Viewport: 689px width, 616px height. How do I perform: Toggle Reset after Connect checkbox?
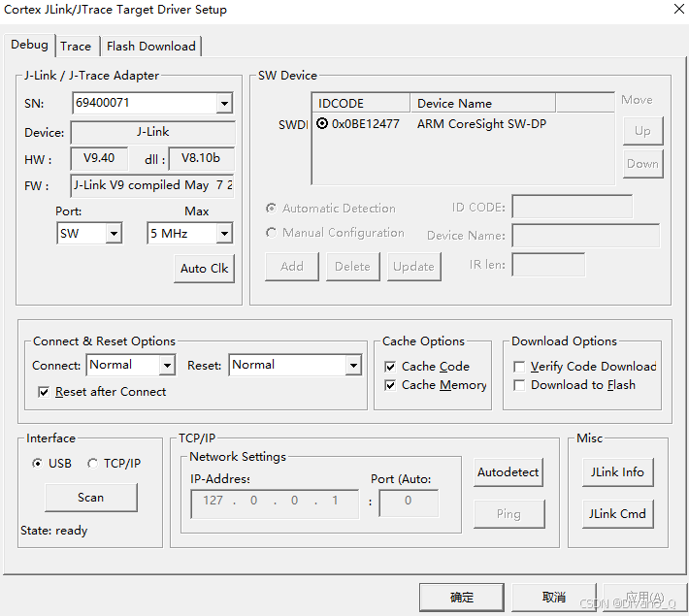tap(44, 392)
